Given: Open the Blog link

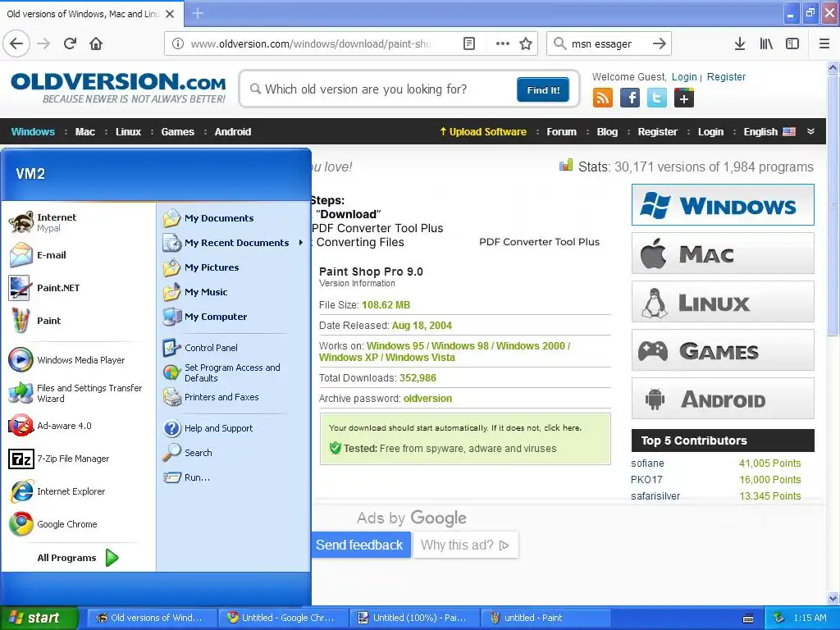Looking at the screenshot, I should (607, 132).
